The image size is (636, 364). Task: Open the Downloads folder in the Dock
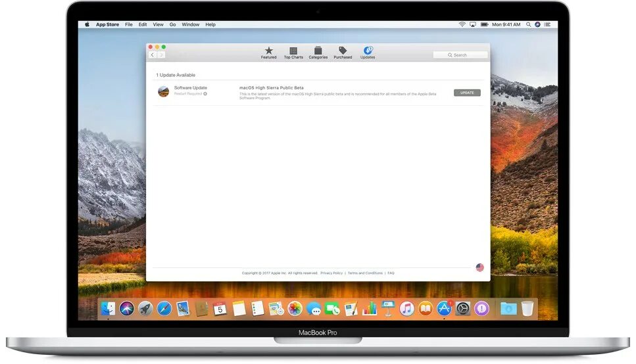[x=508, y=308]
